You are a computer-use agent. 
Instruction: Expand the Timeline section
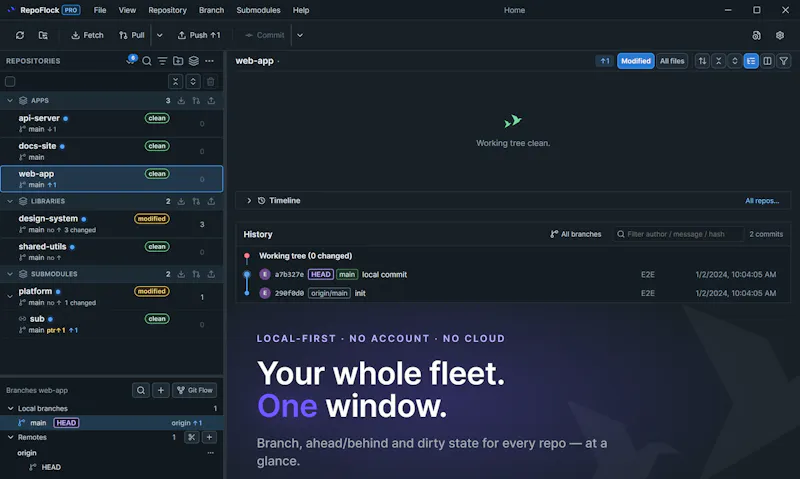point(249,200)
